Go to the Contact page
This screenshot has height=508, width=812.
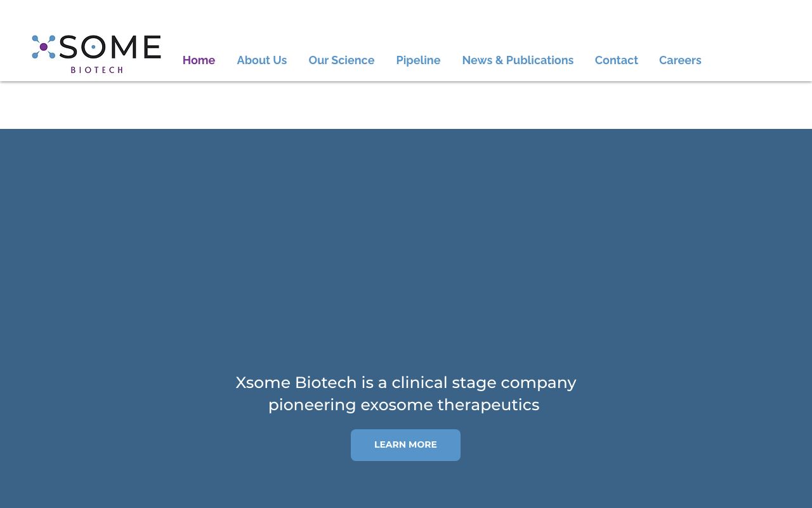coord(616,60)
